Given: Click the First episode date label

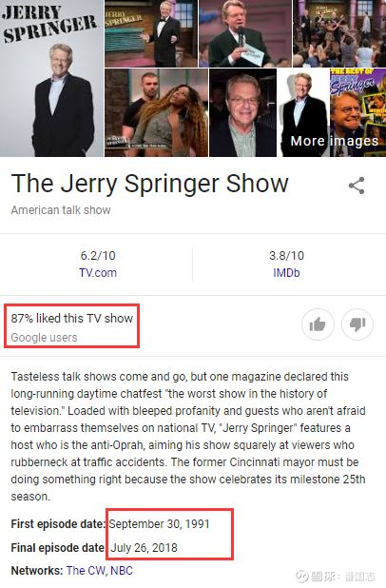Looking at the screenshot, I should 58,523.
